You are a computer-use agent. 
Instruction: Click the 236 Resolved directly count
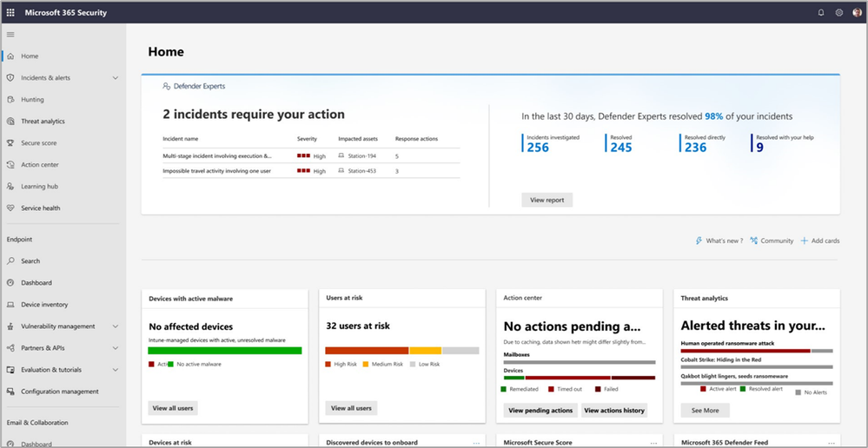(x=696, y=147)
